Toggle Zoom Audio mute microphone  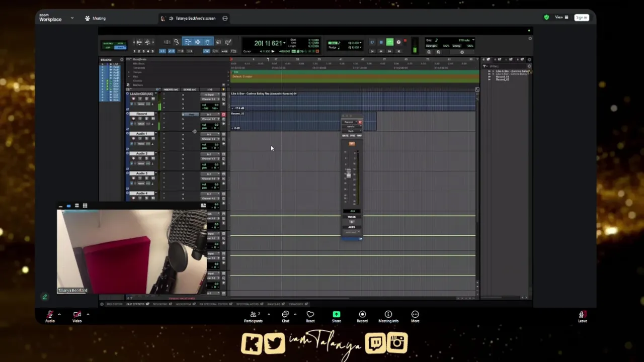click(x=50, y=316)
